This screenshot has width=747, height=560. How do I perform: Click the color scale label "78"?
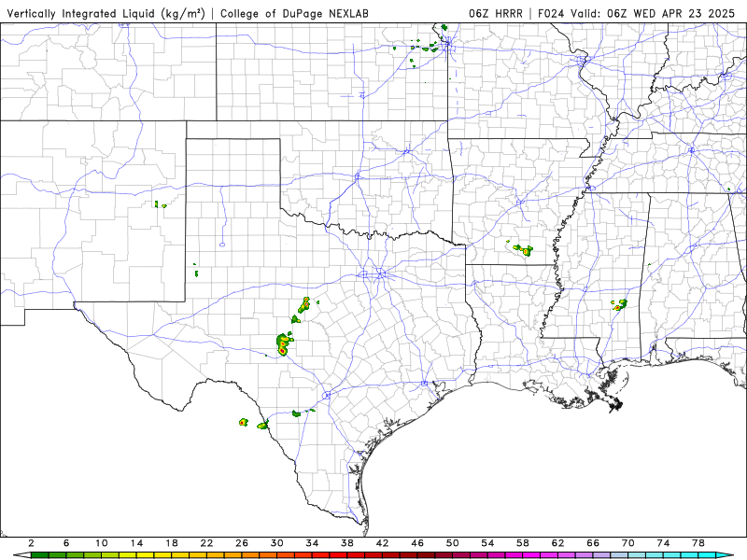coord(698,543)
